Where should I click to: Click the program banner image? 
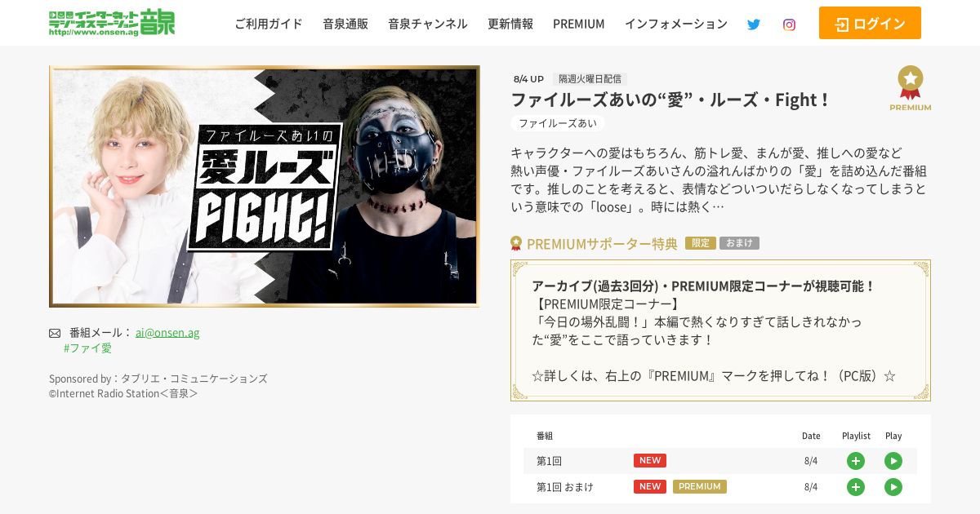[x=264, y=186]
